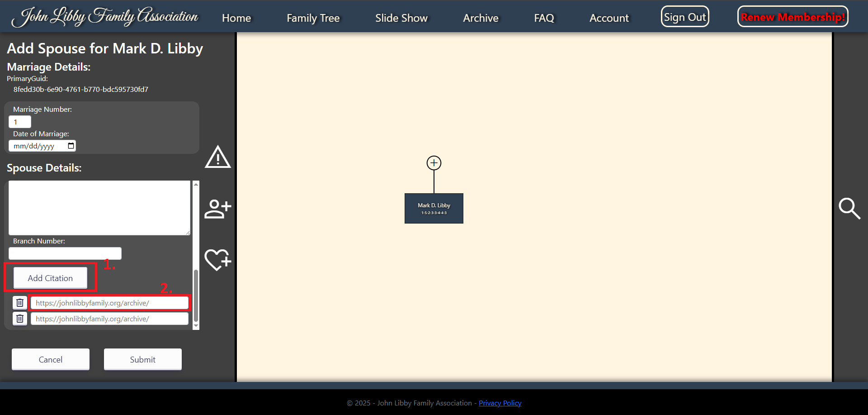Click the Sign Out button
The width and height of the screenshot is (868, 415).
[x=685, y=17]
